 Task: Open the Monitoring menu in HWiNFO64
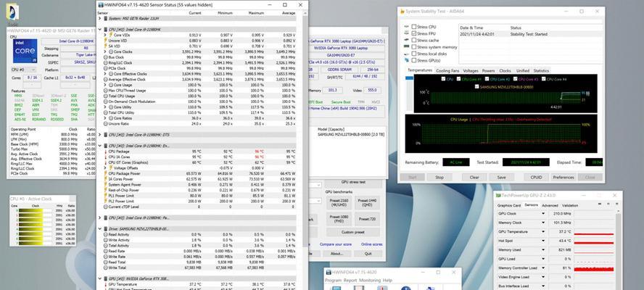[x=370, y=280]
